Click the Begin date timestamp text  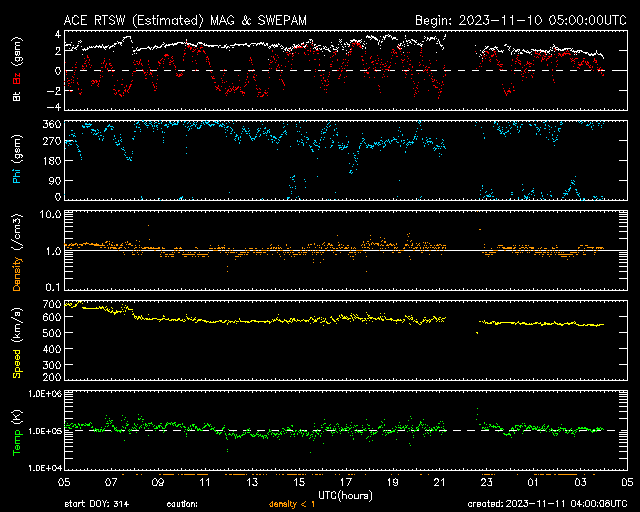click(519, 19)
